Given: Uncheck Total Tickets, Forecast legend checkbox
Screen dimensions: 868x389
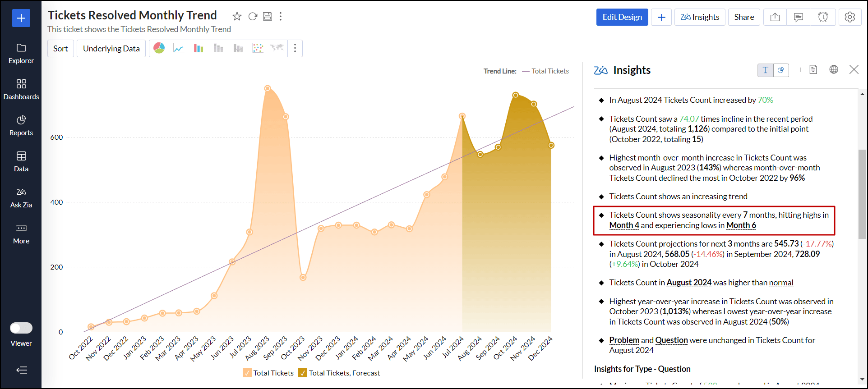Looking at the screenshot, I should pos(303,373).
